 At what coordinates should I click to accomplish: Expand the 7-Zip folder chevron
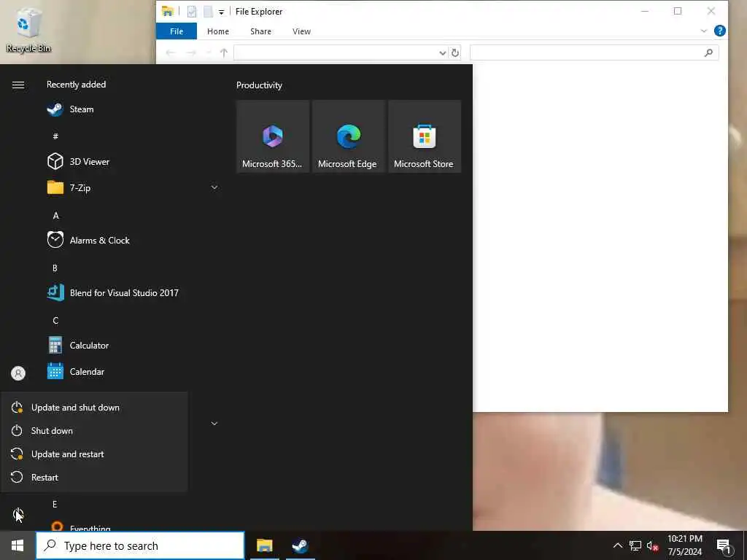coord(214,187)
